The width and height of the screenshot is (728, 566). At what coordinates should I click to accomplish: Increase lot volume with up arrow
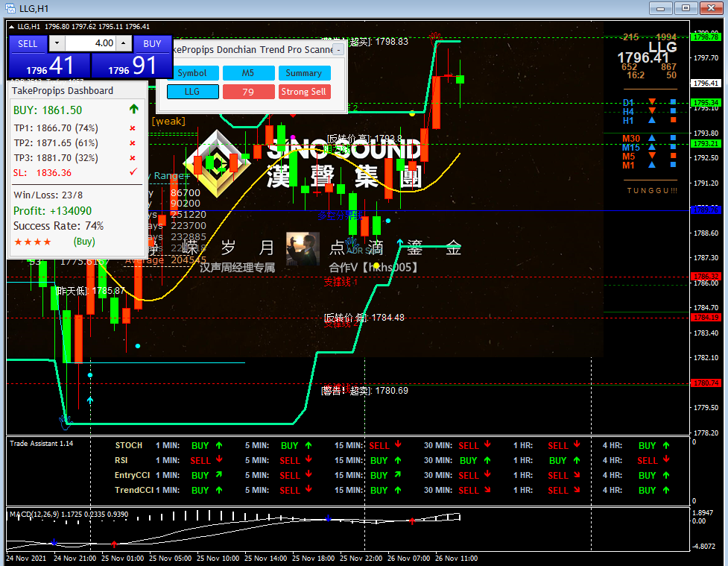124,43
